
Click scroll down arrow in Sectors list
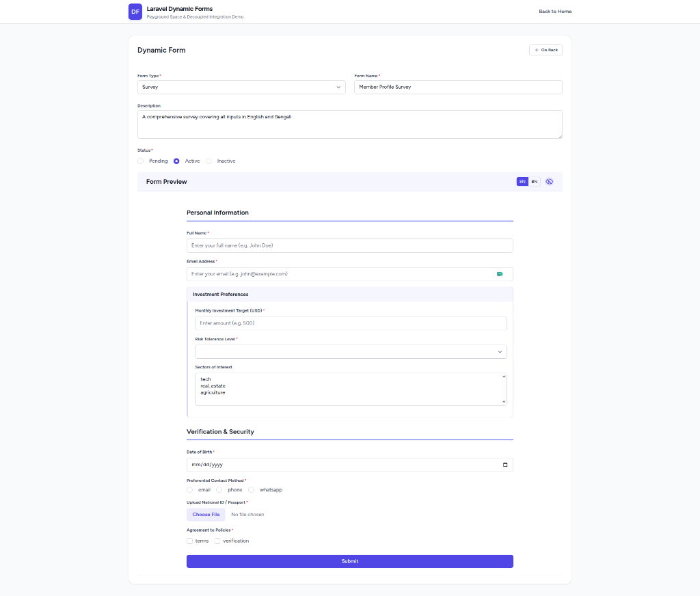pyautogui.click(x=504, y=402)
